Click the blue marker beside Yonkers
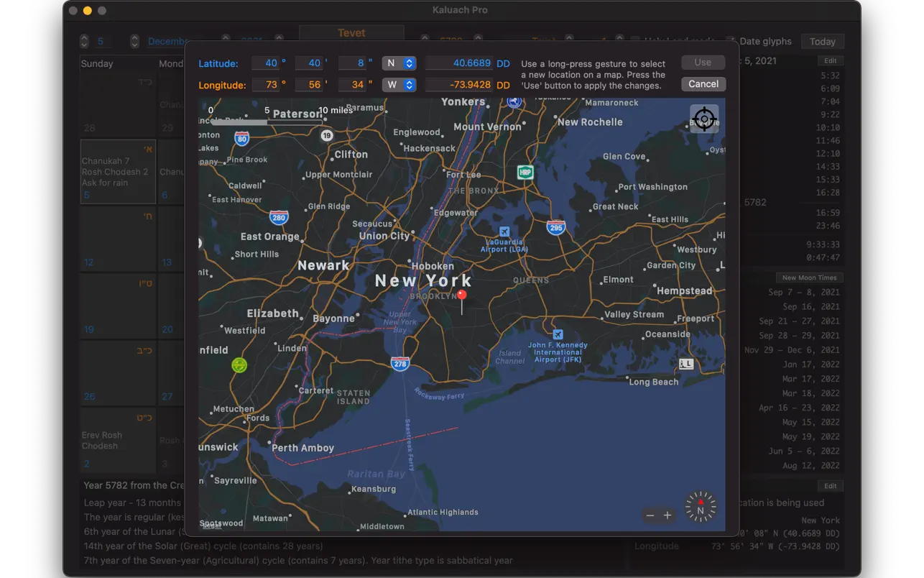924x578 pixels. pos(514,103)
